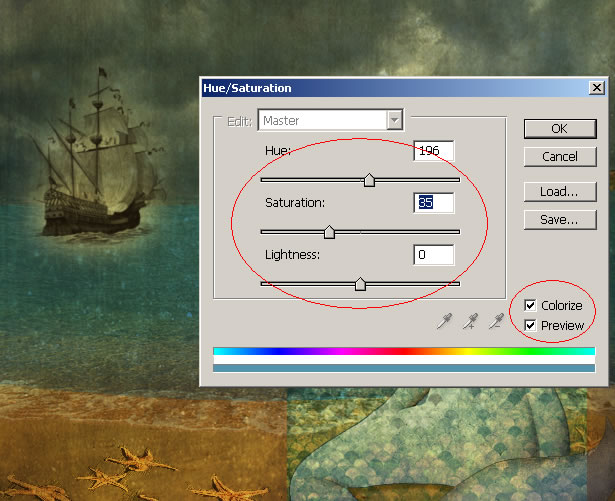Screen dimensions: 615x501
Task: Click the Cancel button
Action: click(560, 157)
